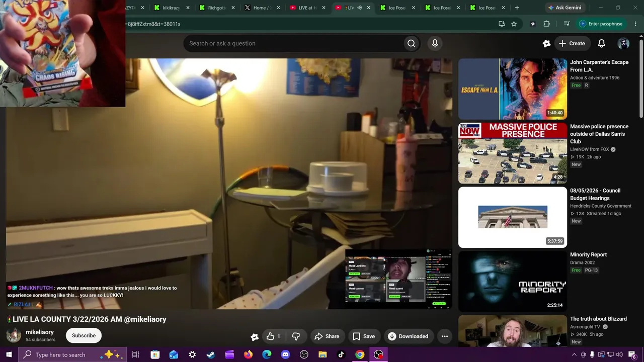
Task: Open Massive police presence outside Dallas title
Action: click(x=599, y=134)
